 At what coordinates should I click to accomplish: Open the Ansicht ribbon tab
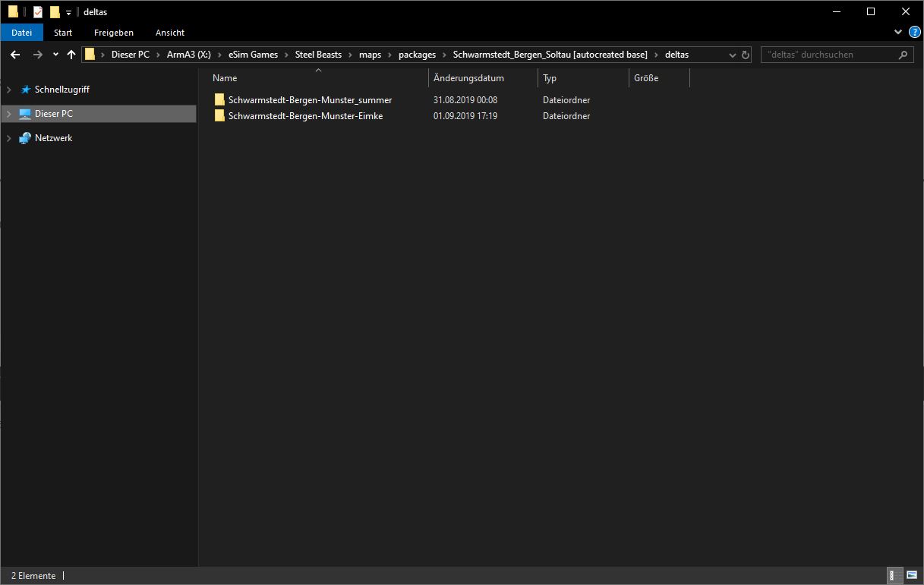170,33
